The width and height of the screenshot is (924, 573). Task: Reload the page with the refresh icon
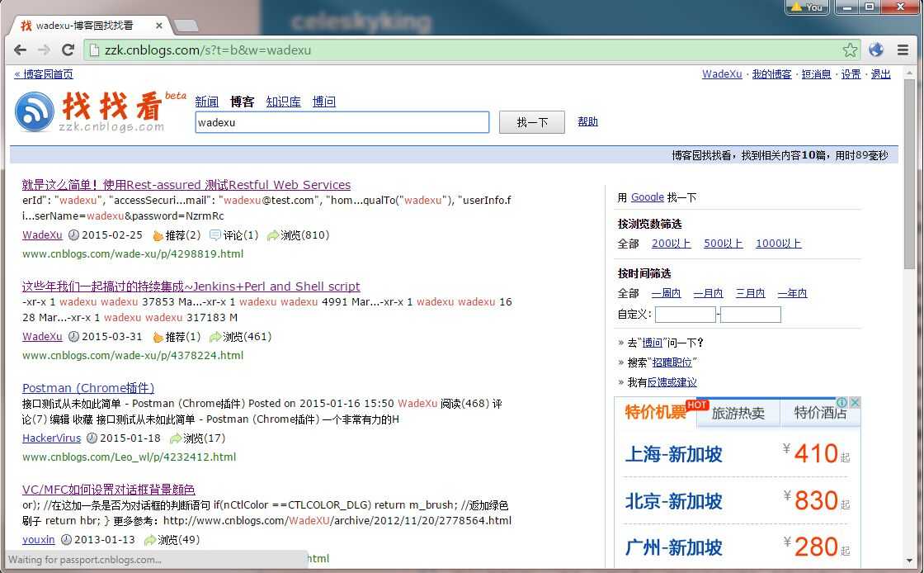click(x=68, y=50)
